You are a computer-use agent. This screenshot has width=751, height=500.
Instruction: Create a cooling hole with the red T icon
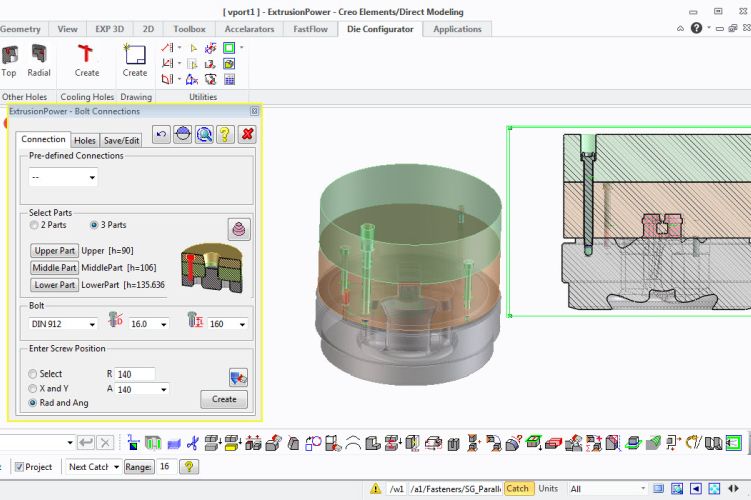(x=86, y=54)
